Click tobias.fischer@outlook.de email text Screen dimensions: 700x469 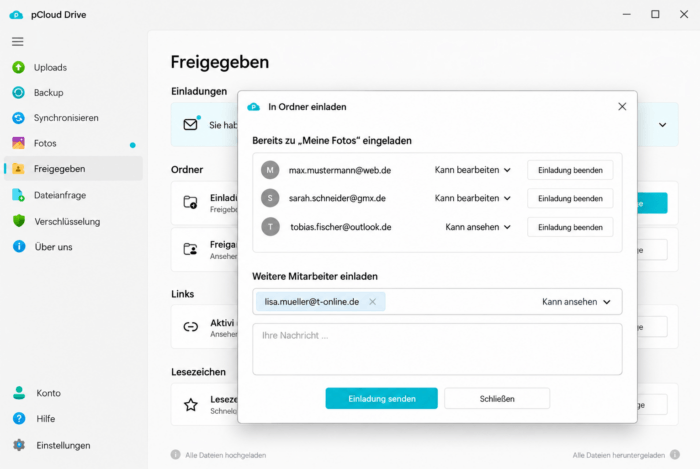click(x=341, y=227)
